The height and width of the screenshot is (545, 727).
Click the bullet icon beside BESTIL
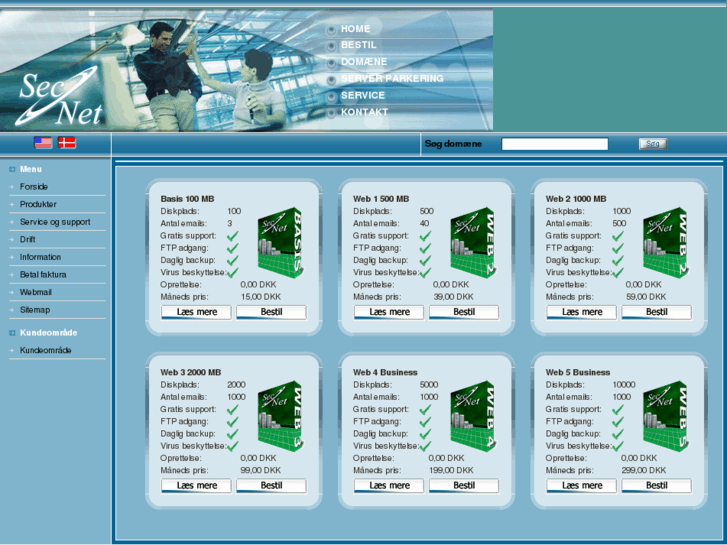click(331, 46)
